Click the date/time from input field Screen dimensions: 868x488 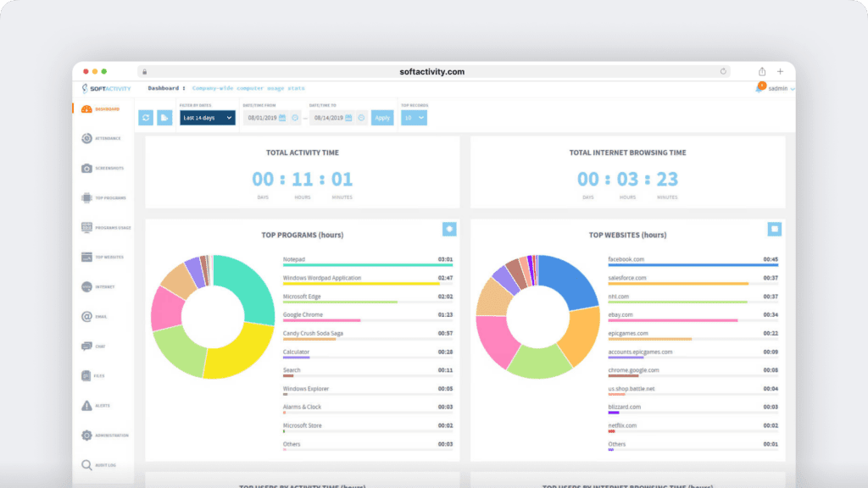click(x=263, y=117)
